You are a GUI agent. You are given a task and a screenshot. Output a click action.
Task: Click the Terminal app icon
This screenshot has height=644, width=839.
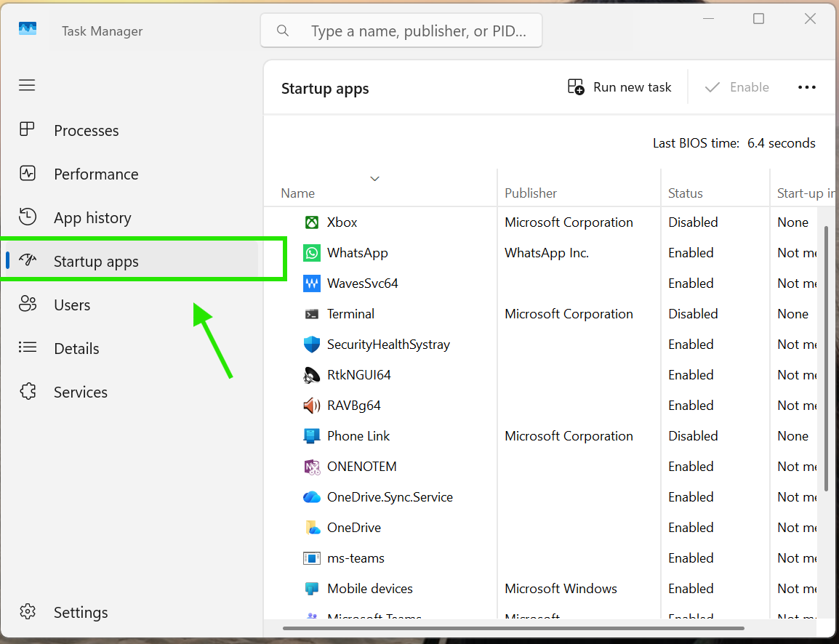click(x=311, y=314)
